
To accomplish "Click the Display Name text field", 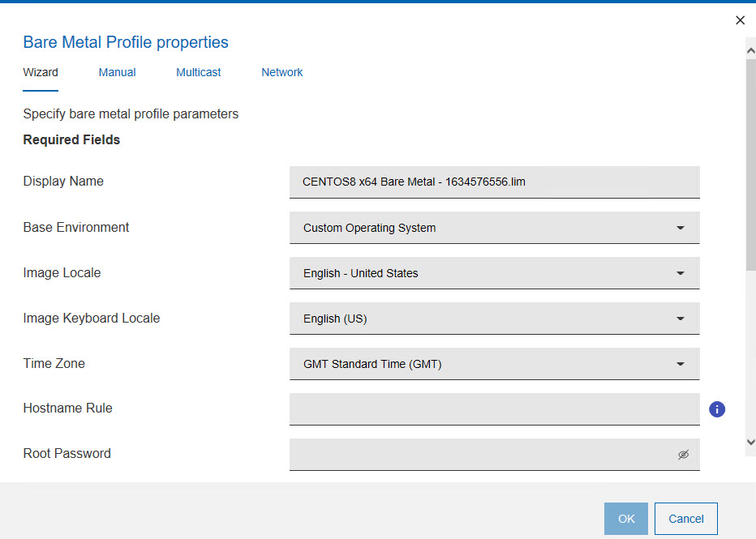I will pyautogui.click(x=494, y=182).
